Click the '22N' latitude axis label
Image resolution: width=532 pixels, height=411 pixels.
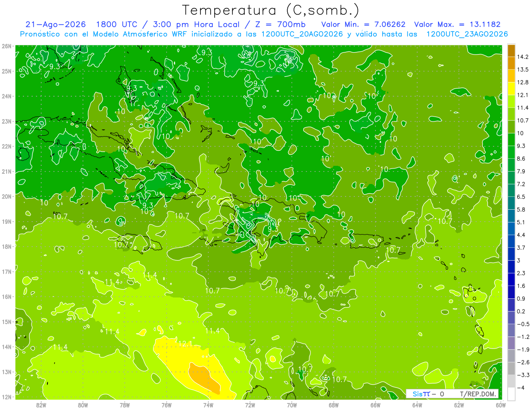tap(6, 146)
